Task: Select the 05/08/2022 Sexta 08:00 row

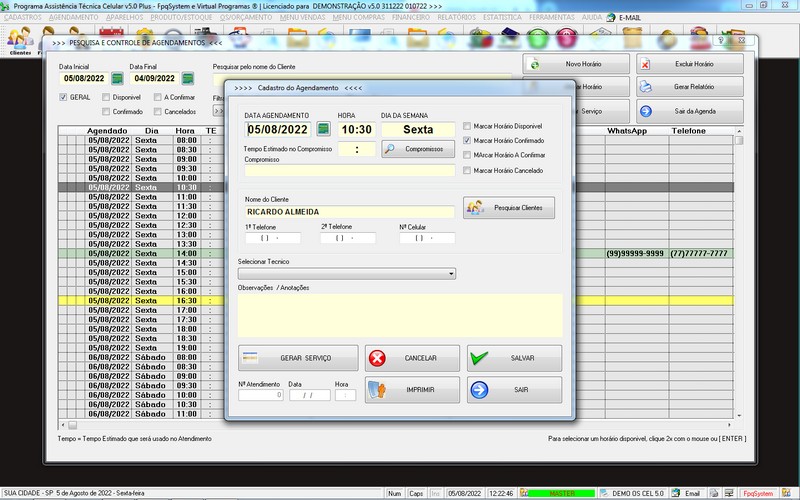Action: click(396, 140)
